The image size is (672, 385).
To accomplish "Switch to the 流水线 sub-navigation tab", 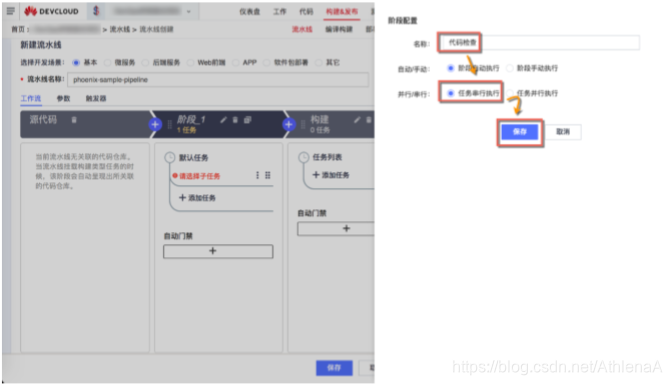I will (302, 29).
